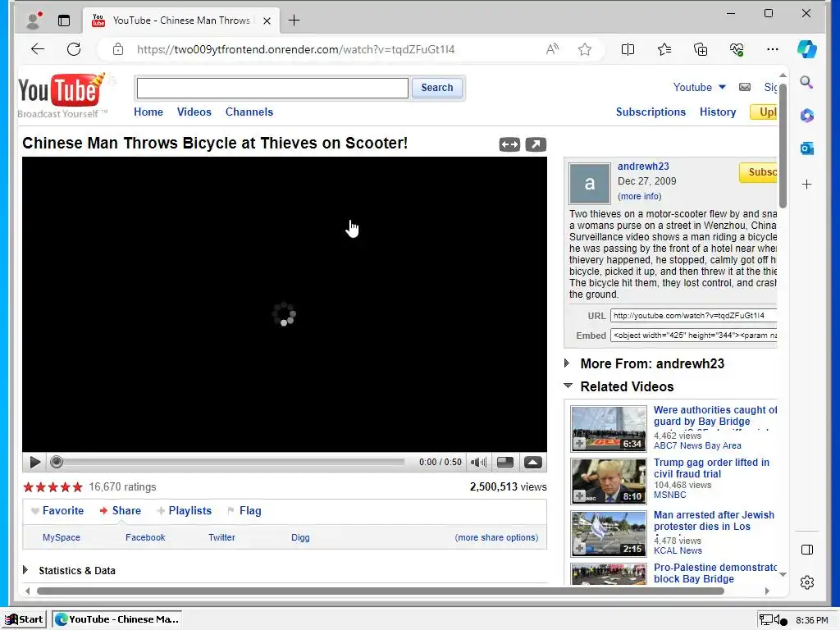Expand description via (more info)
This screenshot has width=840, height=630.
[640, 196]
